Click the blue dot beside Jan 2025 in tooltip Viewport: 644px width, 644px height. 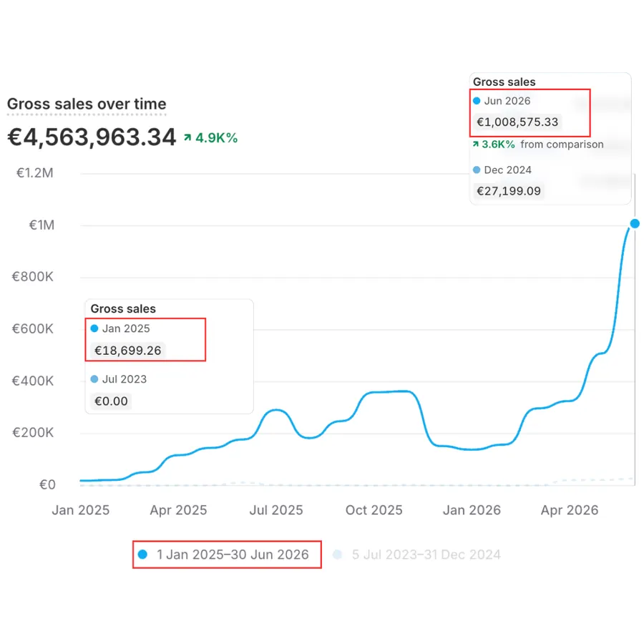click(94, 328)
